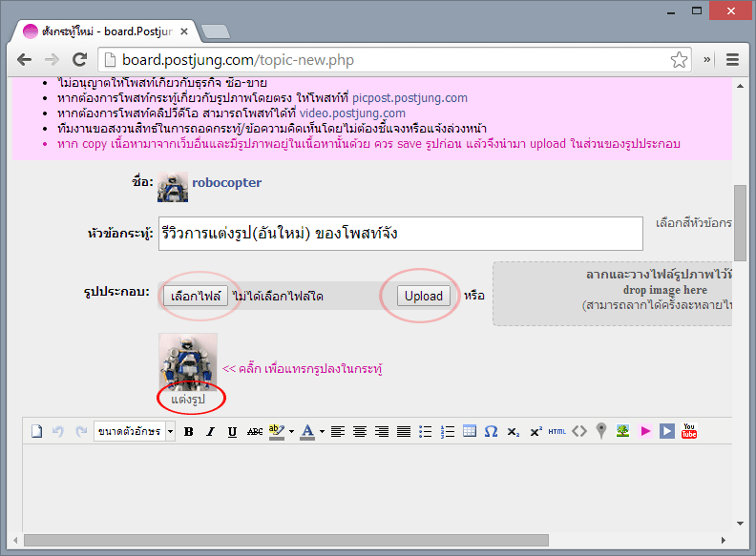Select the board.postjung.com browser tab

(105, 31)
